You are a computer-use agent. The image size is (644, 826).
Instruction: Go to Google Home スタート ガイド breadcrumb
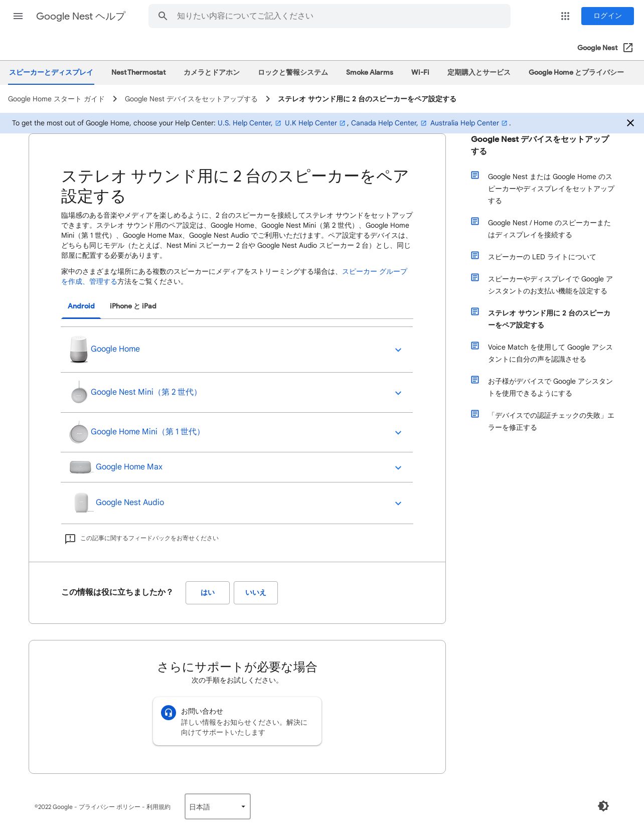pos(56,99)
